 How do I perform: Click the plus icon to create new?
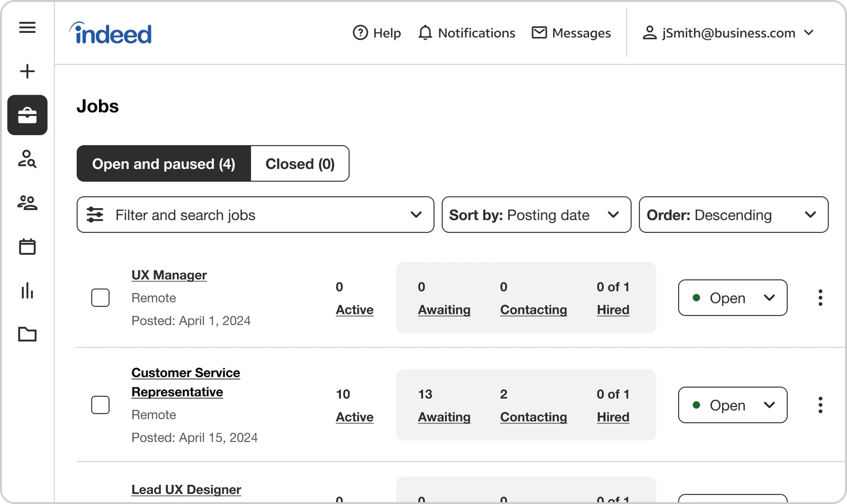coord(27,71)
